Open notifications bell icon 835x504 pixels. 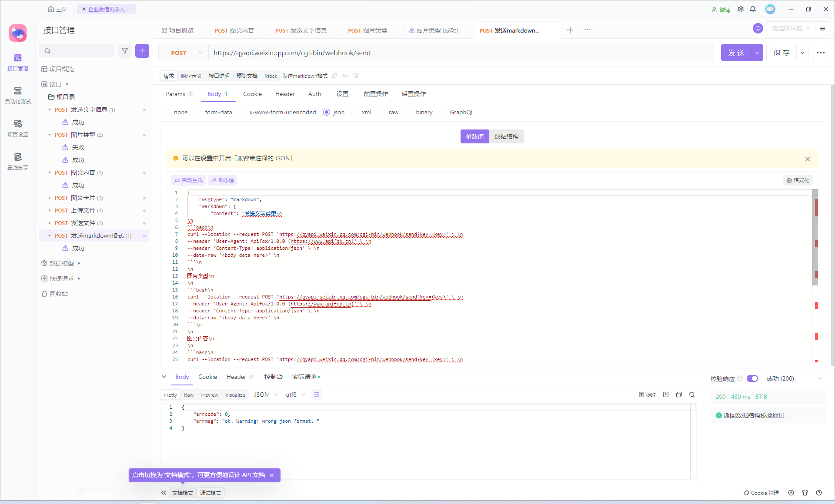753,9
